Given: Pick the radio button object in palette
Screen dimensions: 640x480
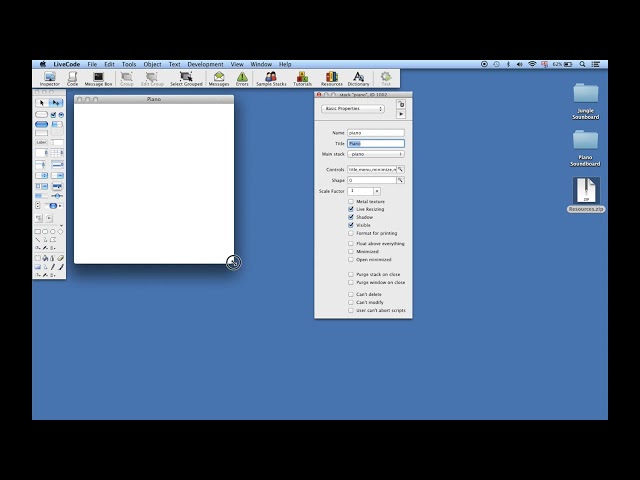Looking at the screenshot, I should click(x=61, y=115).
